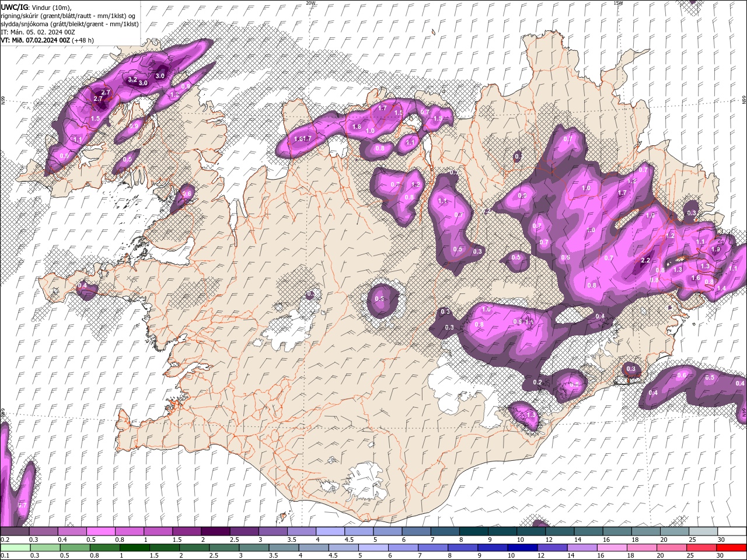This screenshot has height=560, width=747.
Task: Pick the 2–2.5 darkest purple snow legend swatch
Action: 215,531
